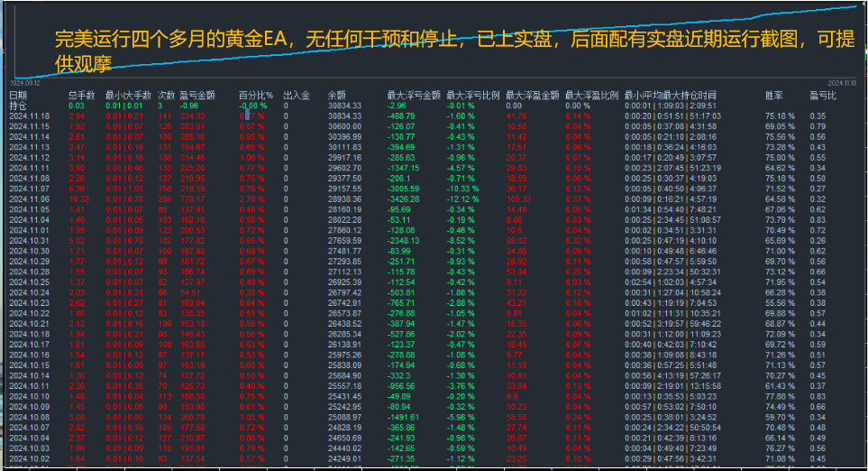Image resolution: width=868 pixels, height=471 pixels.
Task: Click profit amount 234.33 cell
Action: point(192,116)
